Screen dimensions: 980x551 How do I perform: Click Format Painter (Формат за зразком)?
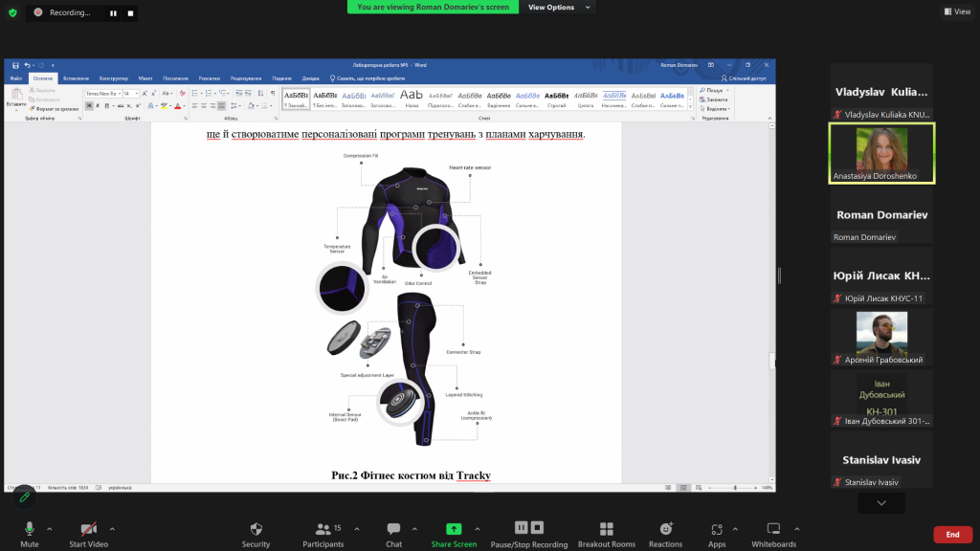[x=54, y=109]
